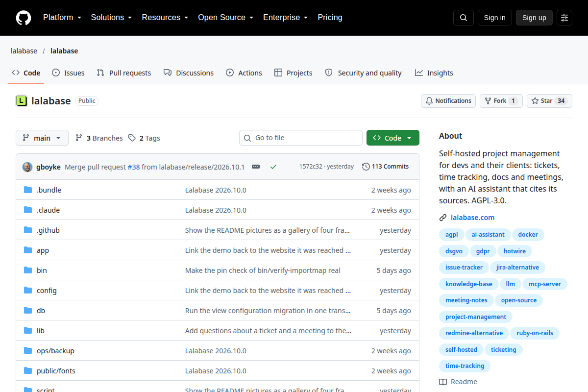Open the Enterprise dropdown menu
This screenshot has width=588, height=392.
pyautogui.click(x=286, y=18)
